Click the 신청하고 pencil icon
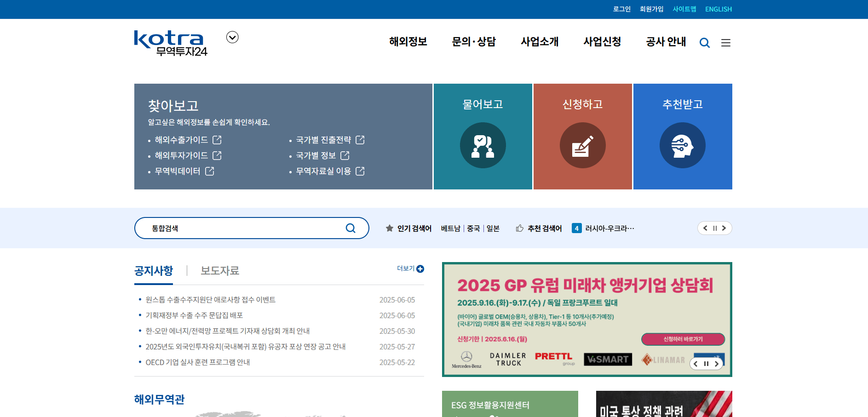 [582, 145]
